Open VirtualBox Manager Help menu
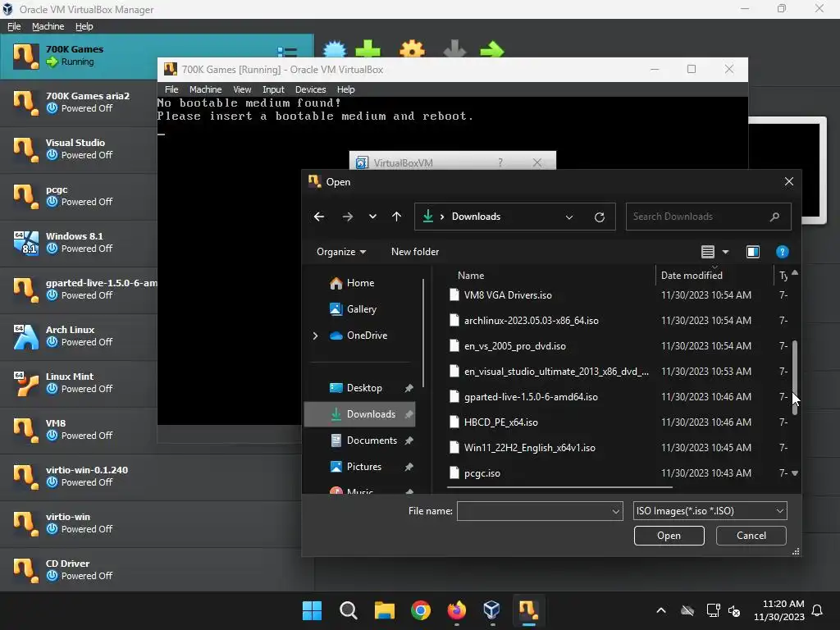The height and width of the screenshot is (630, 840). click(84, 26)
